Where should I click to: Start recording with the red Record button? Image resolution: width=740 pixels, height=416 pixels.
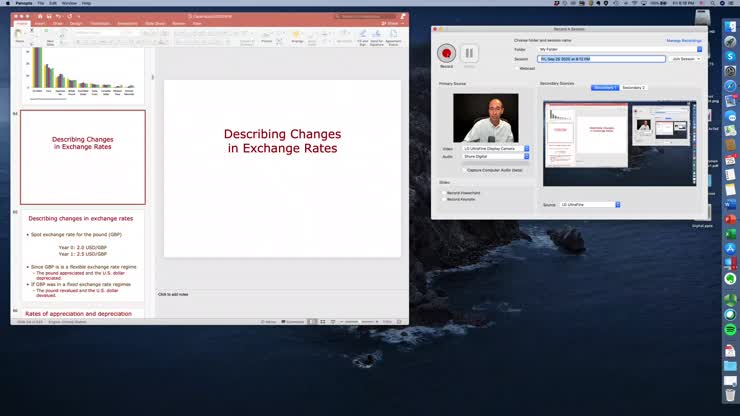pyautogui.click(x=446, y=53)
